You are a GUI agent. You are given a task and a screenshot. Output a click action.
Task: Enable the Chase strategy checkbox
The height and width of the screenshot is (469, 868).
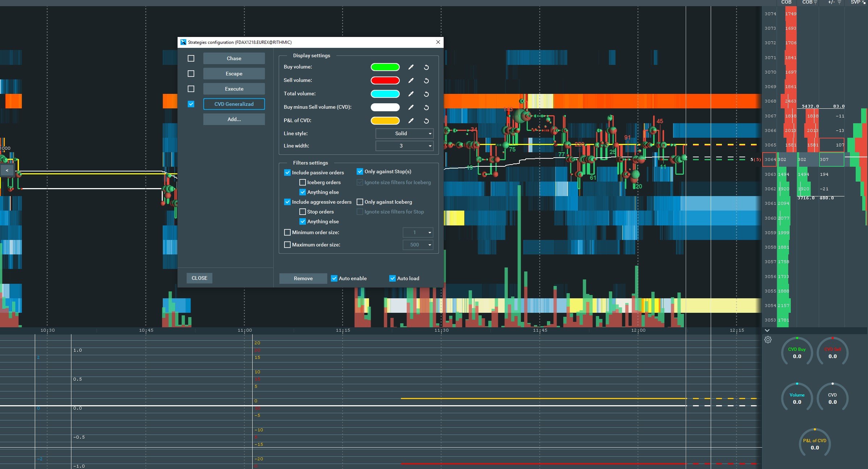click(x=191, y=58)
